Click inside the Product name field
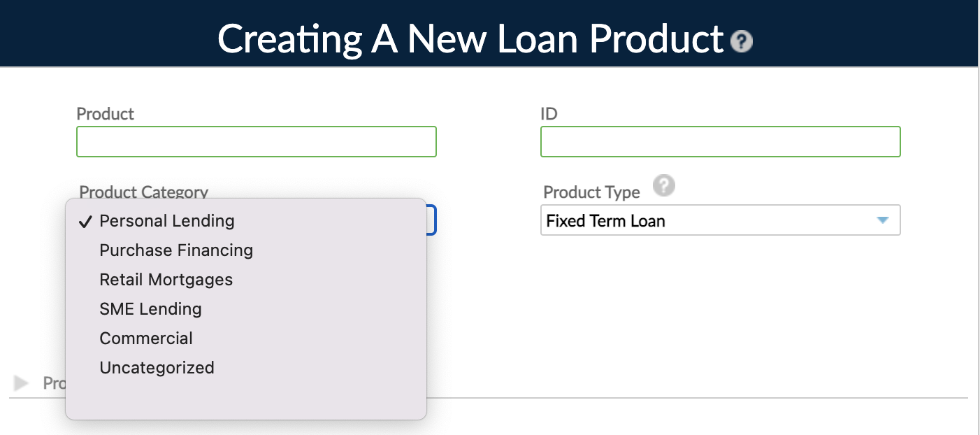Viewport: 980px width, 435px height. click(x=256, y=141)
